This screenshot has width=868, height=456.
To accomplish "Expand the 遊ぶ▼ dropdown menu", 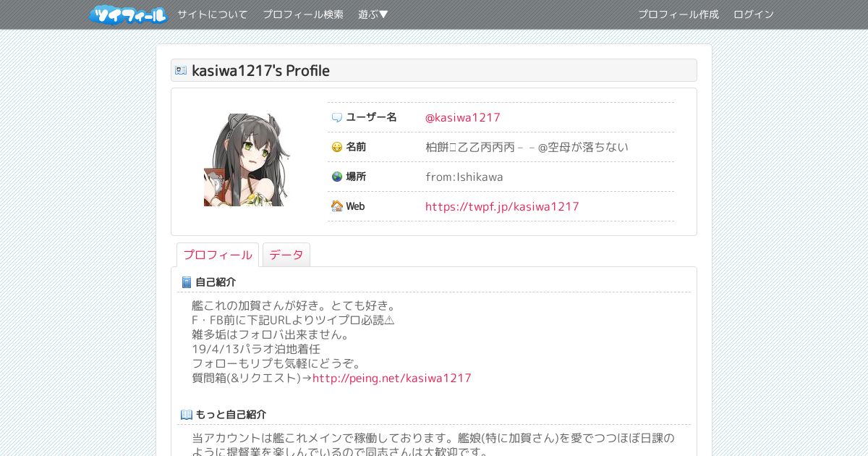I will (x=373, y=14).
